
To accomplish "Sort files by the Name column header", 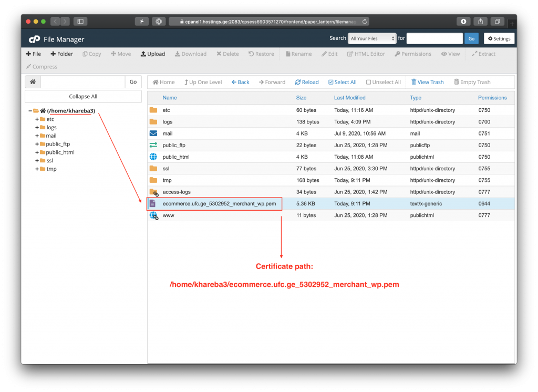I will [170, 98].
